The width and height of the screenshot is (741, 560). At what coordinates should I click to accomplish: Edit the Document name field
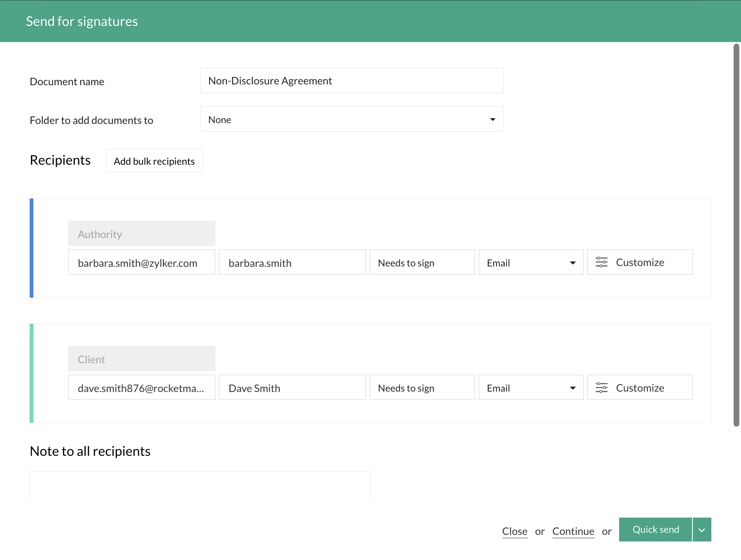pyautogui.click(x=352, y=81)
